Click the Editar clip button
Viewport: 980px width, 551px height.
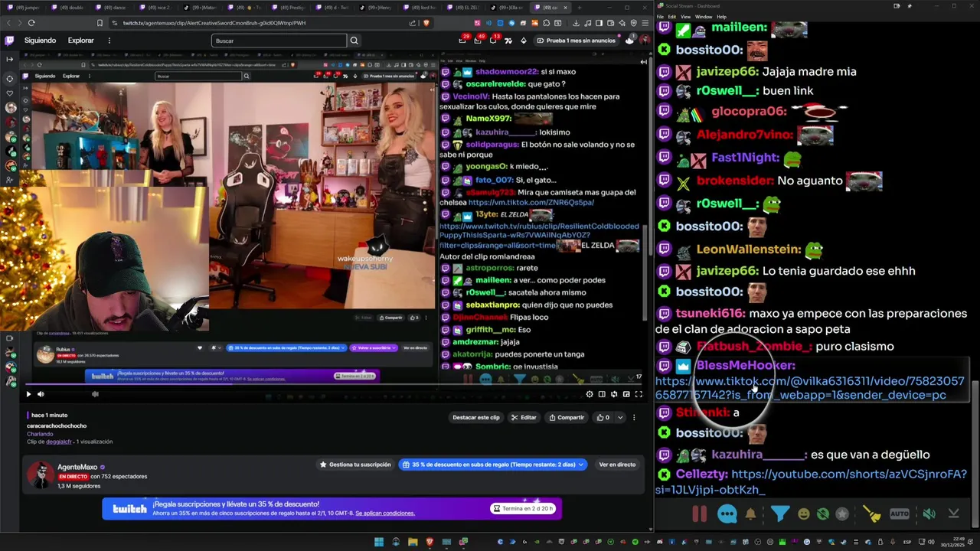click(524, 417)
